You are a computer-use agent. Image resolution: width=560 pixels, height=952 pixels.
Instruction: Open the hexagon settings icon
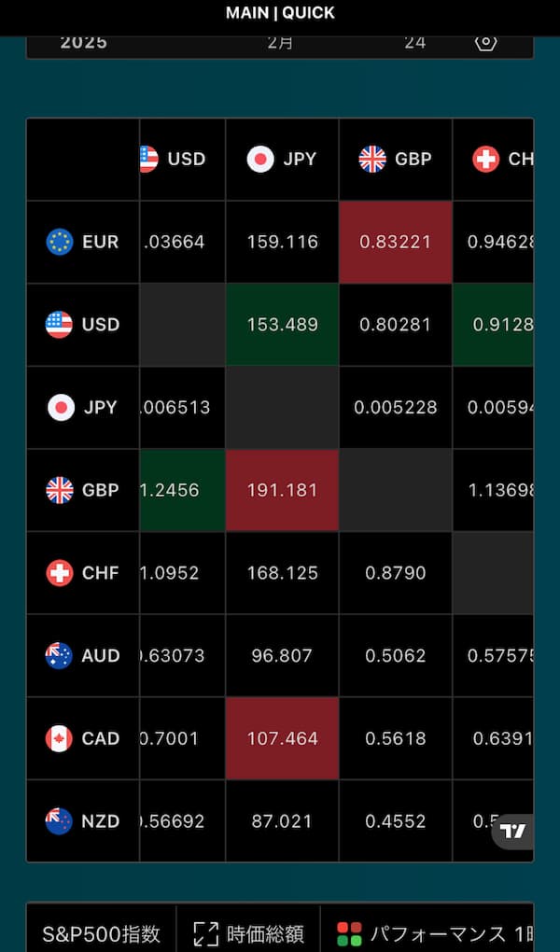486,42
